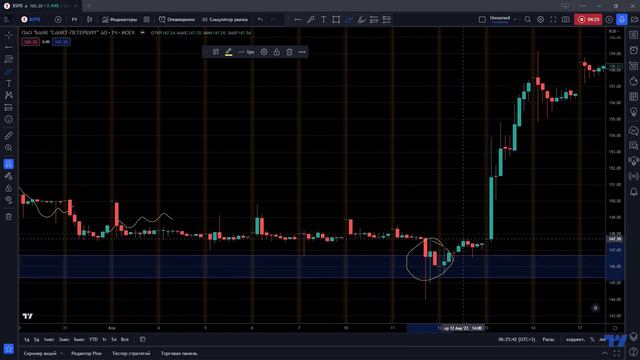This screenshot has width=640, height=360.
Task: Open alerts clock icon in right sidebar
Action: (633, 51)
